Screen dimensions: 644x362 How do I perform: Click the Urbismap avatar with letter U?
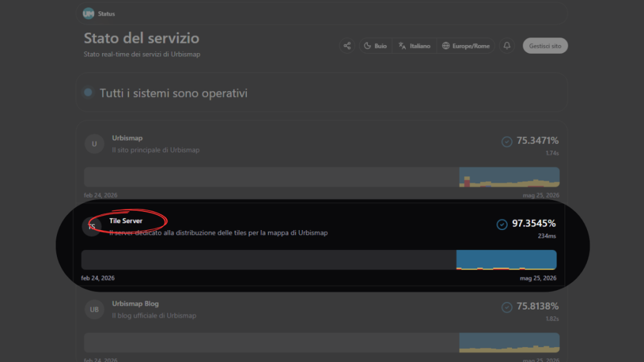(94, 144)
